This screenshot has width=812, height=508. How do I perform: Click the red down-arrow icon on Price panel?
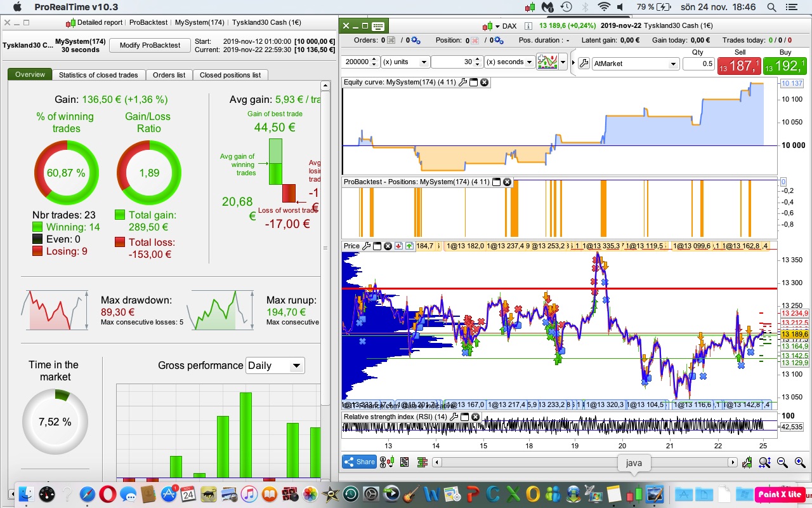tap(398, 246)
